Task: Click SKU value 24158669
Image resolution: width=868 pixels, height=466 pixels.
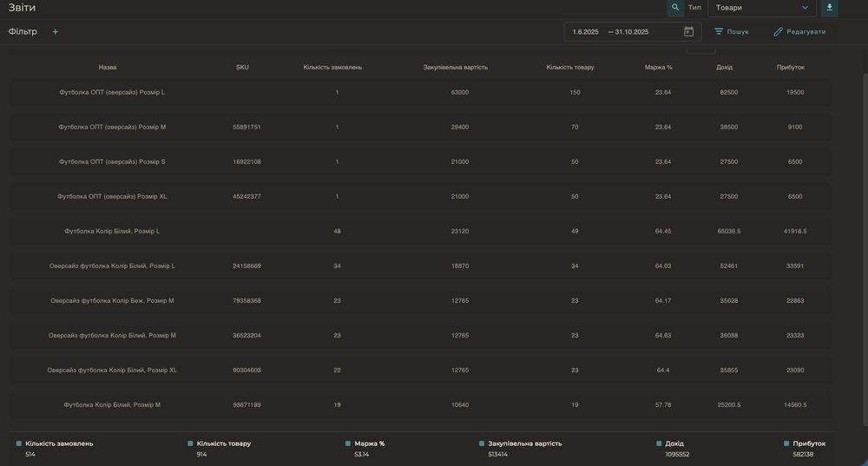Action: coord(247,266)
